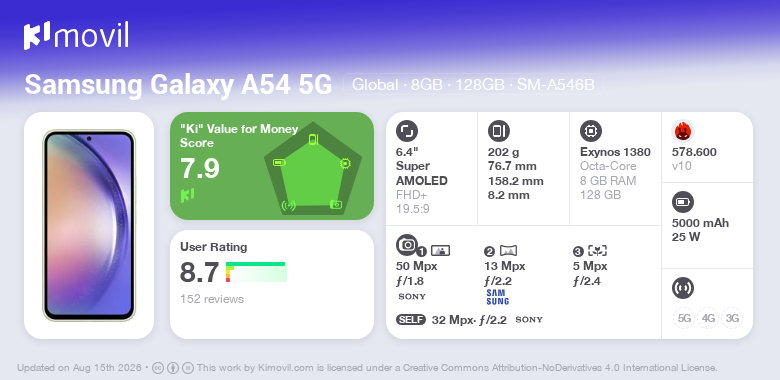This screenshot has height=380, width=780.
Task: Select the 5G network badge
Action: [684, 318]
